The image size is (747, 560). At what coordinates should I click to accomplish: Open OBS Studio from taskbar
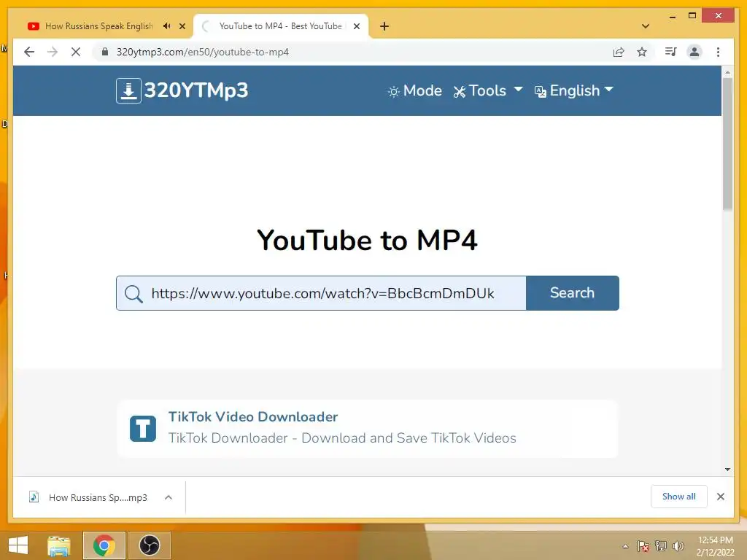point(149,545)
